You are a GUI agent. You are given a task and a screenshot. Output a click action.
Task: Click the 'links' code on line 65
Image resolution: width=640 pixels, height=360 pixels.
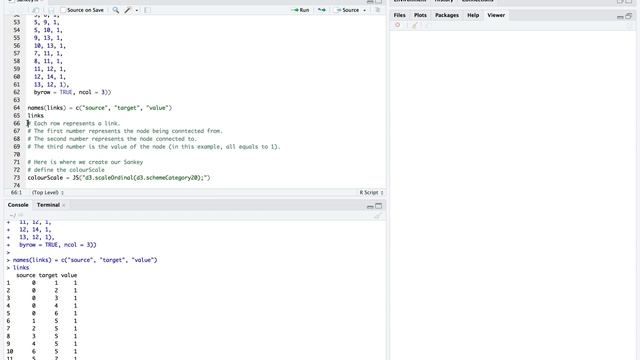point(36,116)
